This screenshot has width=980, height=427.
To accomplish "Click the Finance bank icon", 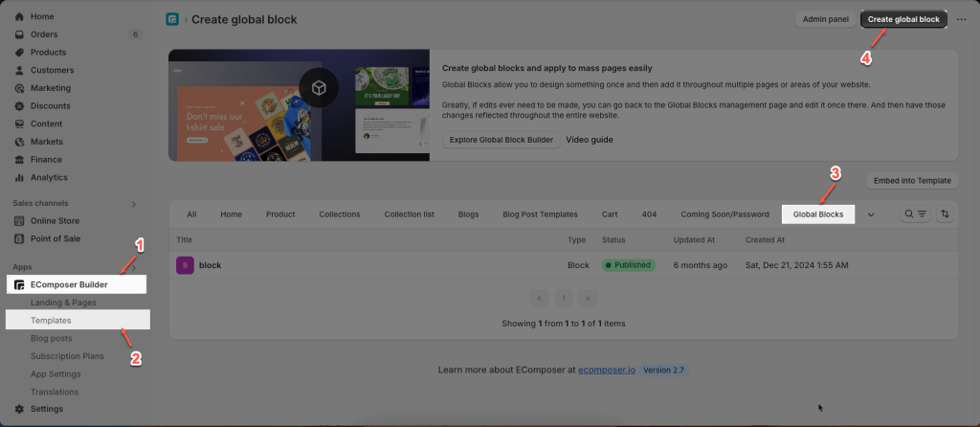I will pyautogui.click(x=19, y=160).
